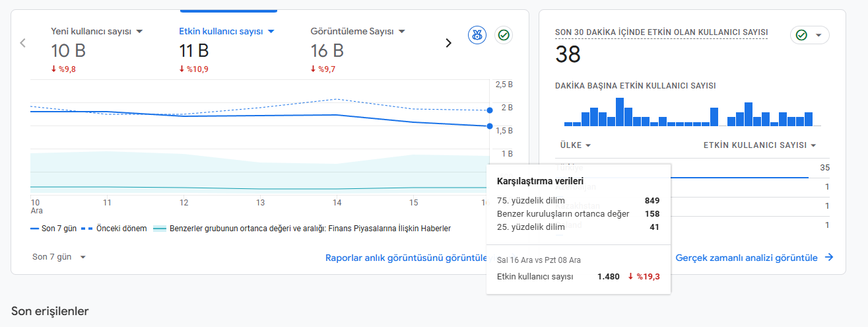The image size is (868, 327).
Task: Click the Son 7 gün legend entry
Action: tap(53, 229)
